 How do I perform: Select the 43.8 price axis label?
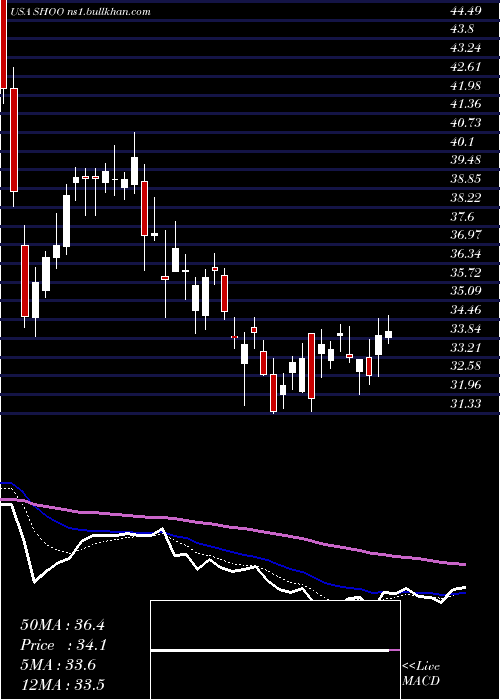(x=462, y=29)
